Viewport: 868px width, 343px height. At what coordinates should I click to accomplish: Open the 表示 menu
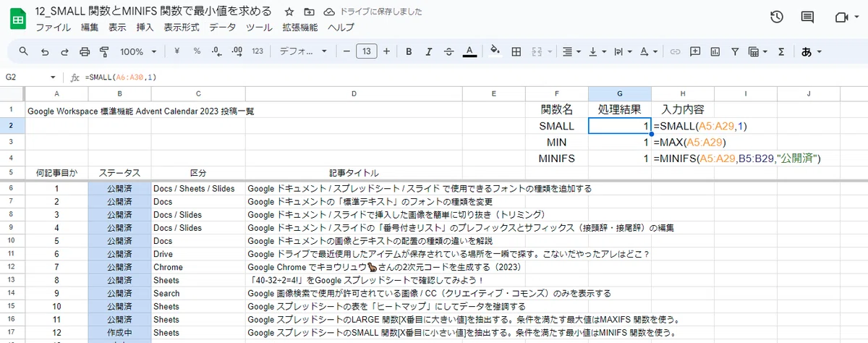117,27
